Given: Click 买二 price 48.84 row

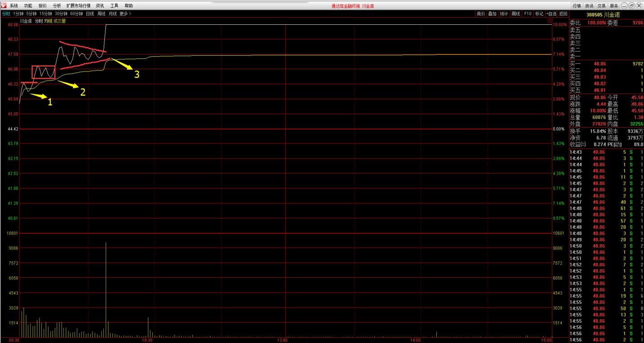Looking at the screenshot, I should tap(607, 71).
